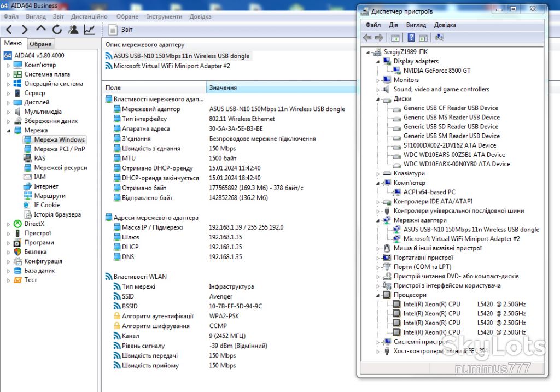The height and width of the screenshot is (392, 560).
Task: Switch to the Обране tab
Action: (40, 44)
